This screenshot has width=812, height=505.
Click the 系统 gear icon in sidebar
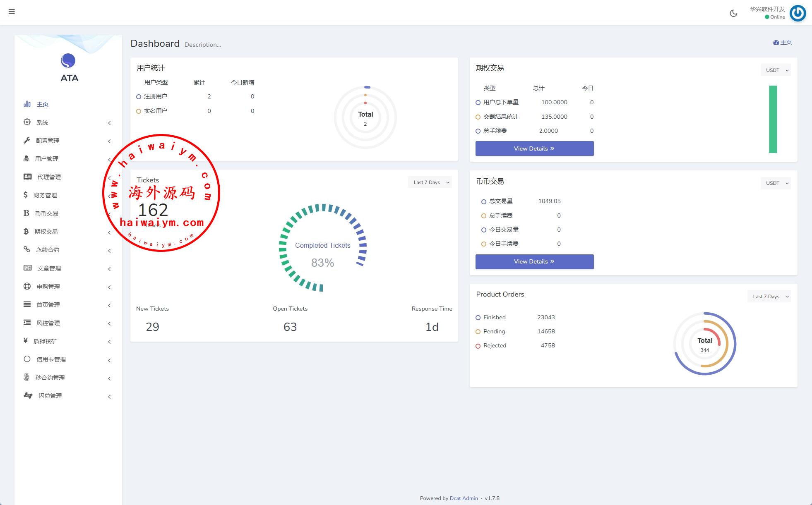click(x=27, y=122)
